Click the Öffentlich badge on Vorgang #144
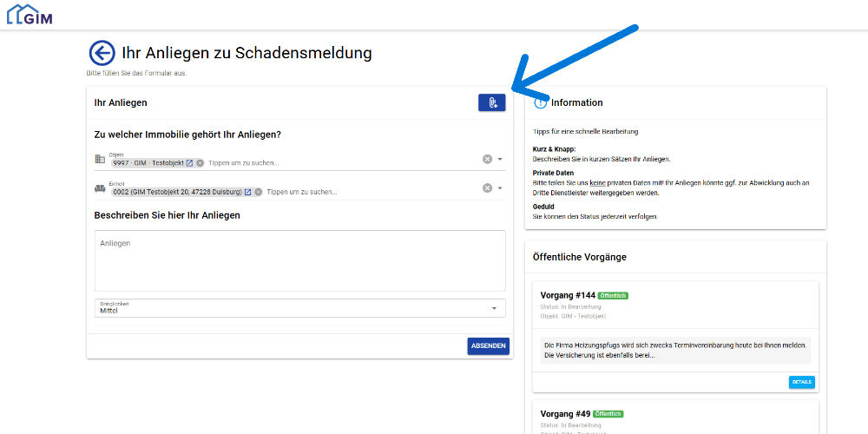 [x=613, y=296]
